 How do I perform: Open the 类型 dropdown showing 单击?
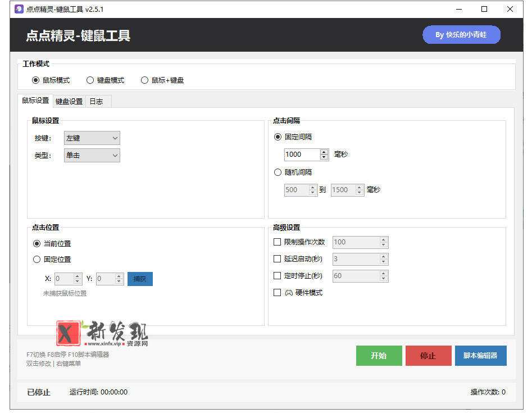point(92,156)
